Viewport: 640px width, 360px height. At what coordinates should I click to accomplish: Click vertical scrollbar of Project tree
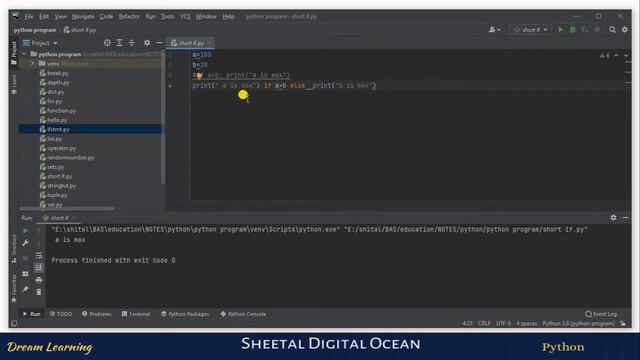pyautogui.click(x=163, y=118)
